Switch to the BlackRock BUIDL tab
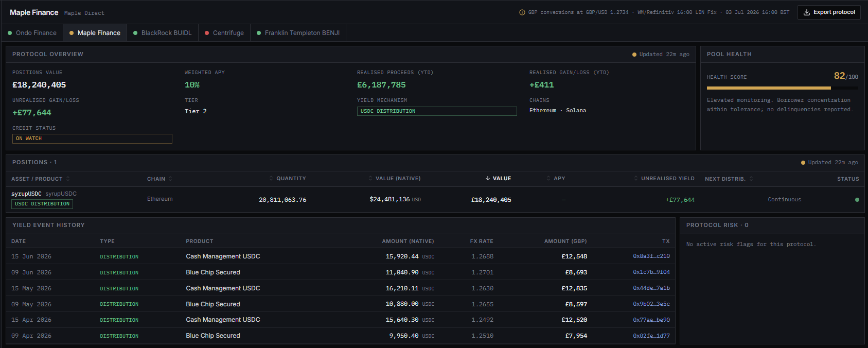The image size is (868, 348). click(x=162, y=33)
